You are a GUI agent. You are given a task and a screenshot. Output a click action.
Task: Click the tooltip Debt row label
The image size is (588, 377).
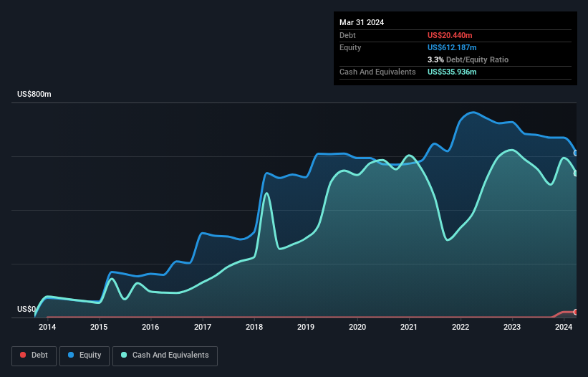[347, 35]
